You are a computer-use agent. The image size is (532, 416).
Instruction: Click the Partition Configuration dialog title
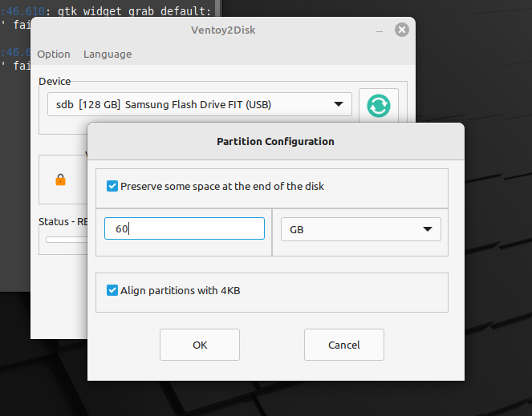[x=275, y=141]
